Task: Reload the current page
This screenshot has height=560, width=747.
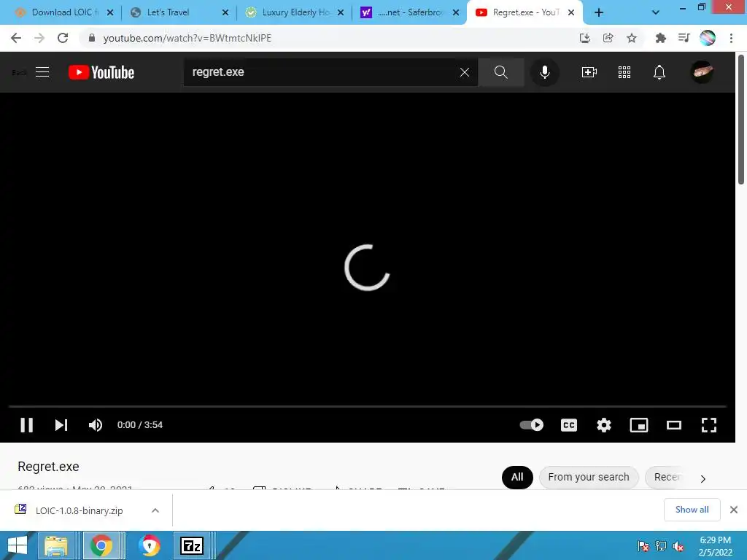Action: point(63,38)
